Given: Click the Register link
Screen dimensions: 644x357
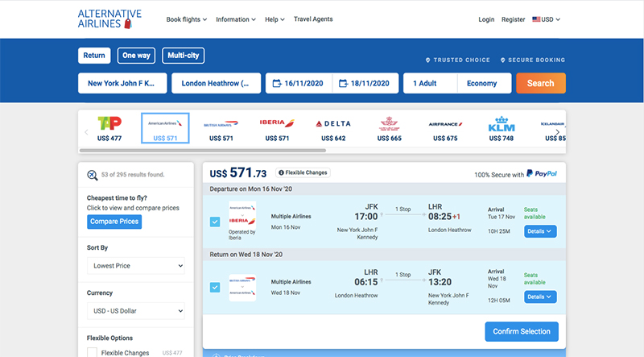Looking at the screenshot, I should 513,19.
